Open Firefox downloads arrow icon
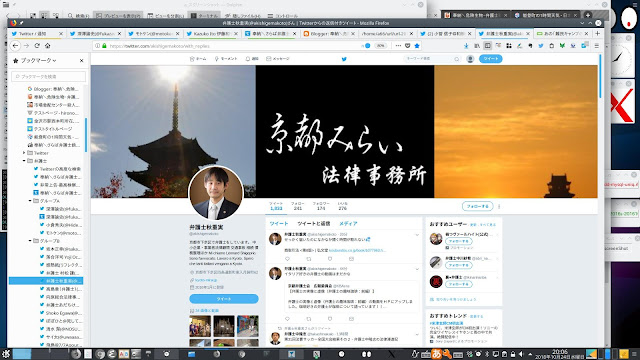The height and width of the screenshot is (360, 640). [x=466, y=46]
